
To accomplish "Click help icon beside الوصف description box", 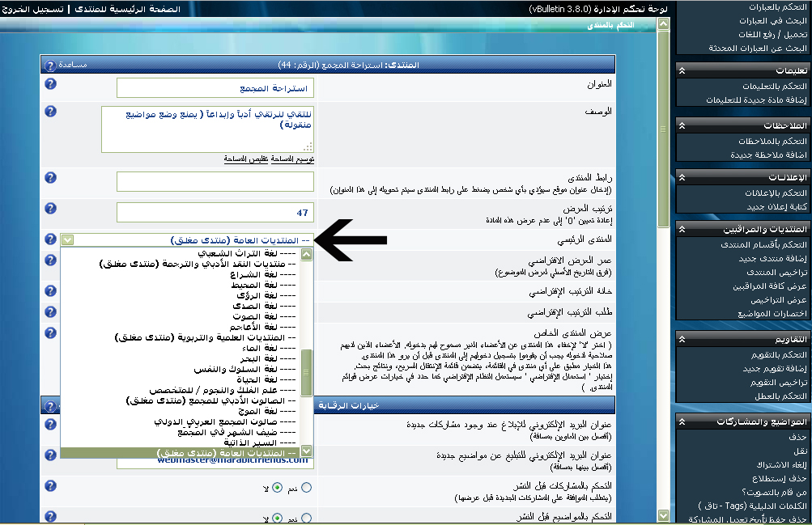I will click(50, 111).
